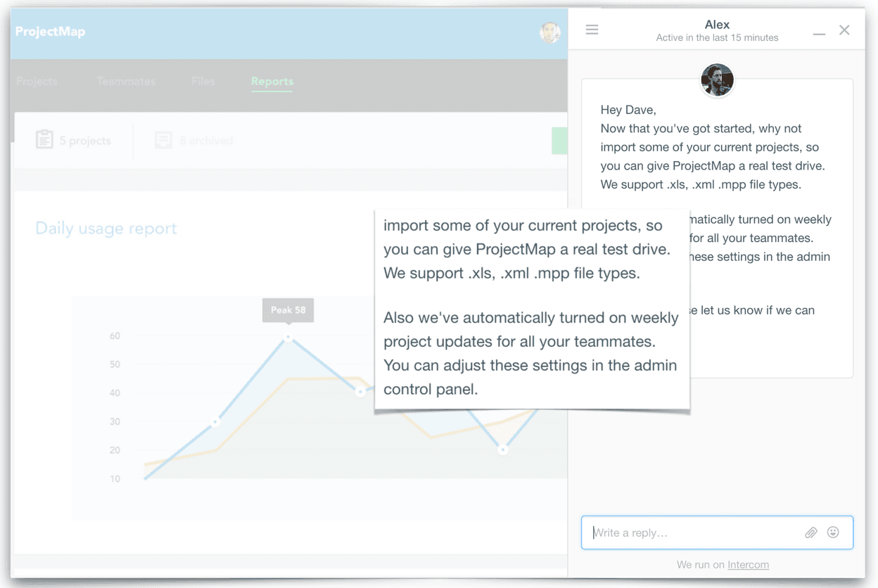Click the paperclip attachment icon
The height and width of the screenshot is (588, 878).
pos(810,533)
